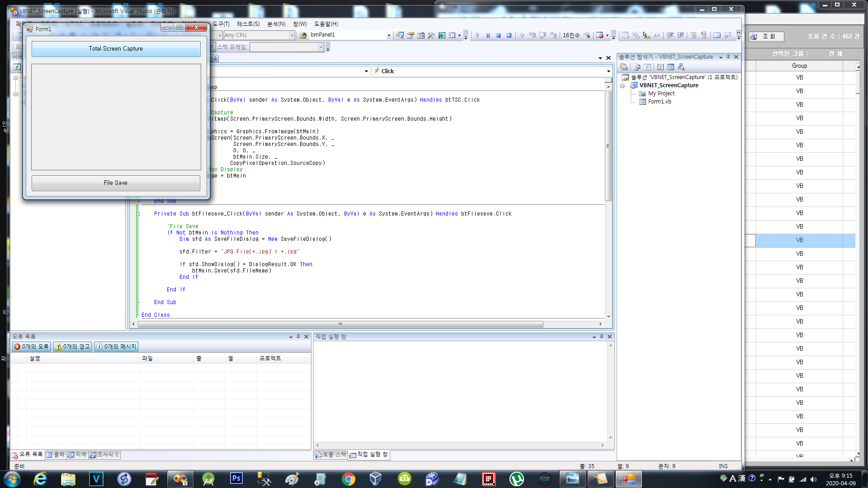Open the 테스트(S) menu
Image resolution: width=868 pixels, height=488 pixels.
point(248,24)
